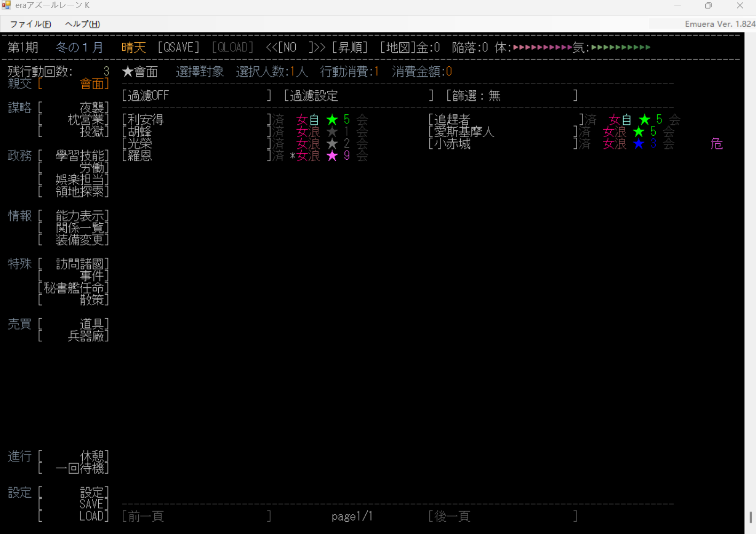Toggle the 過濾OFF filter switch
The width and height of the screenshot is (756, 534).
pos(196,96)
